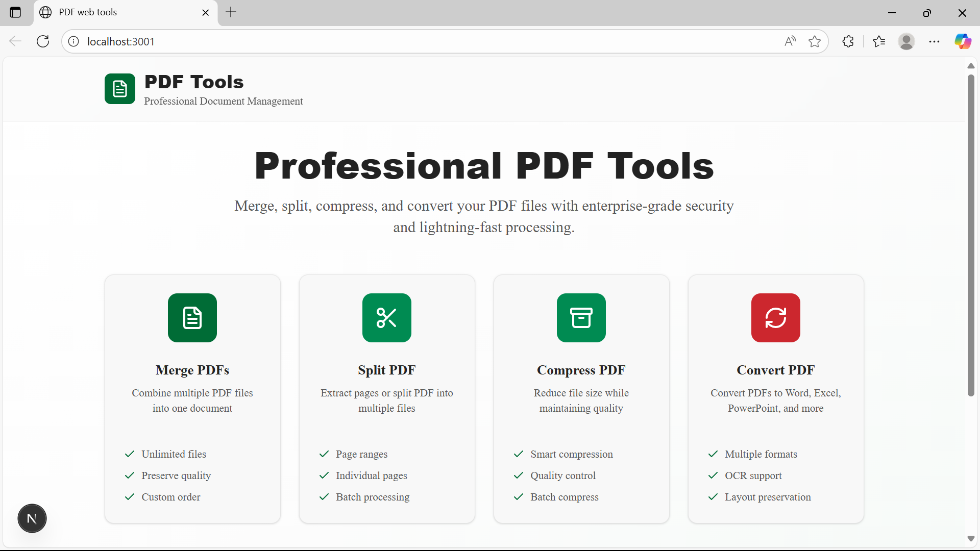This screenshot has height=551, width=980.
Task: Open a new browser tab
Action: 231,12
